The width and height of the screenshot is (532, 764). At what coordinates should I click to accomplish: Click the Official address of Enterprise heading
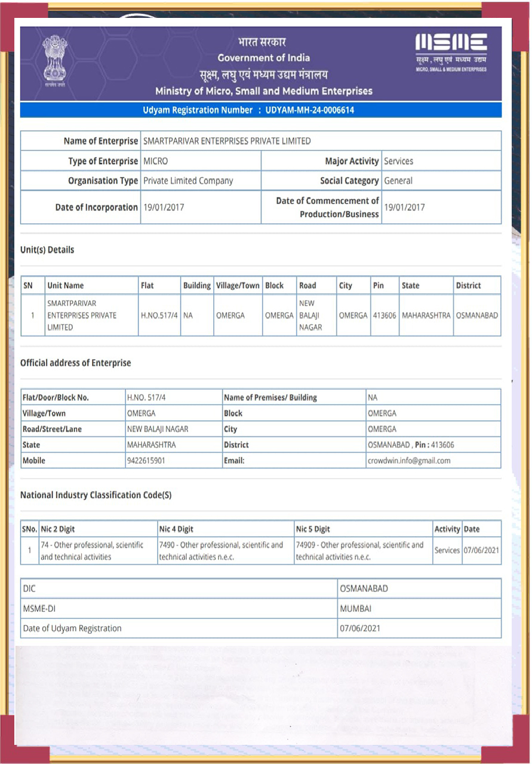[75, 363]
